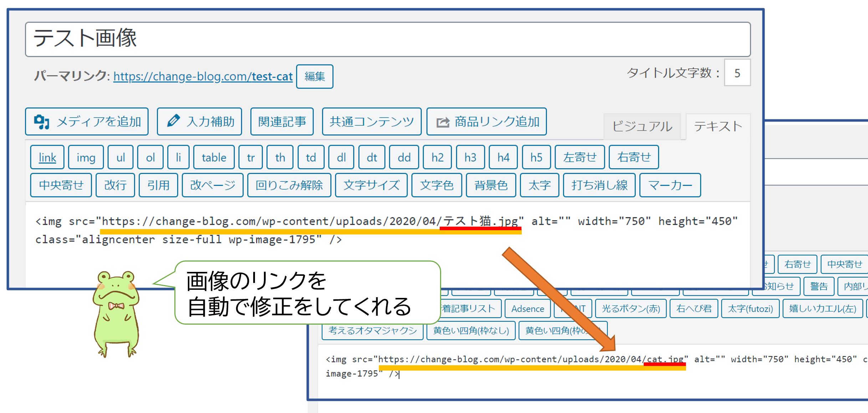Click the 関連記事 button

[282, 122]
